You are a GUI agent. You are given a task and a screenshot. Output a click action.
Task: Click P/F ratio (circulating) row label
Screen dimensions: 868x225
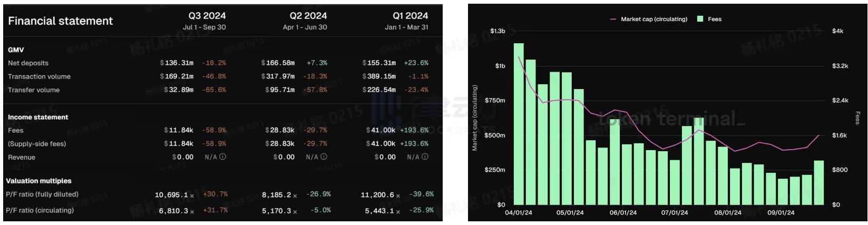40,210
